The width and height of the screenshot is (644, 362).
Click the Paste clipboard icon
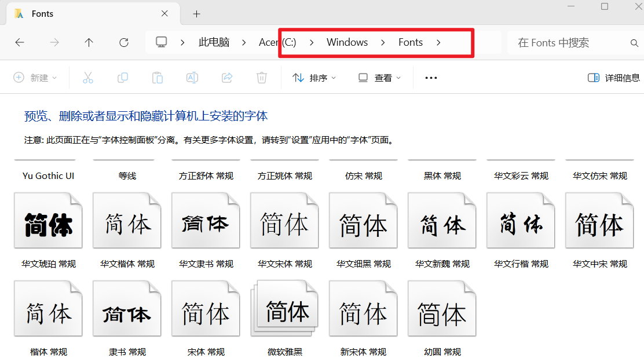pyautogui.click(x=158, y=78)
